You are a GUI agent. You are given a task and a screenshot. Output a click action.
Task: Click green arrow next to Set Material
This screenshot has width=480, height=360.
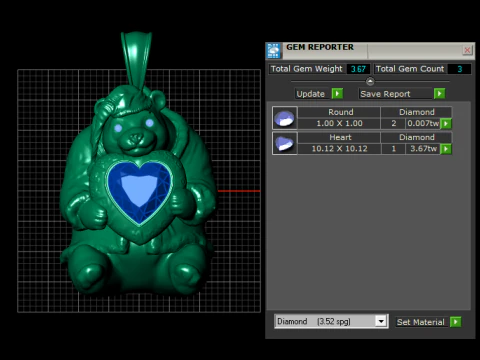[x=455, y=322]
